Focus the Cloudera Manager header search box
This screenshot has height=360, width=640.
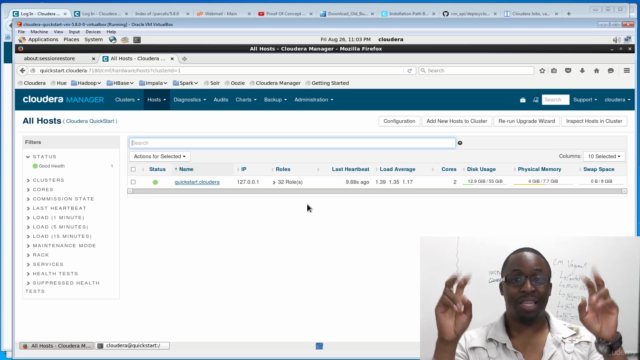tap(555, 100)
